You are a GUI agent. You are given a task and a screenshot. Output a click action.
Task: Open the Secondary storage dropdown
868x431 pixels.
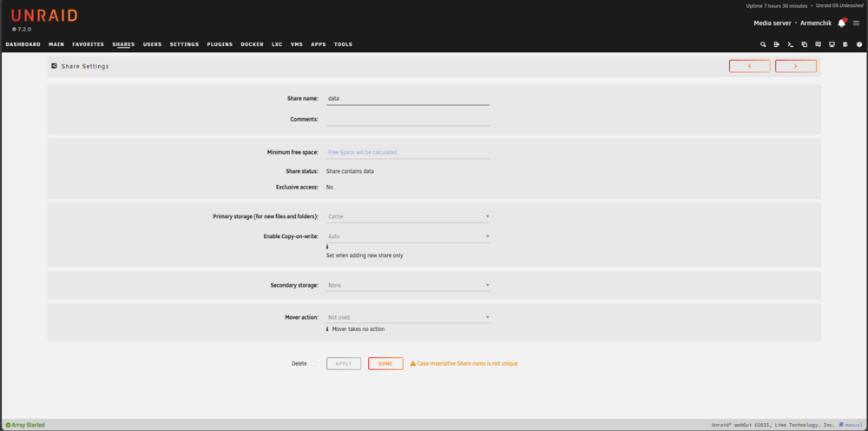pyautogui.click(x=408, y=285)
